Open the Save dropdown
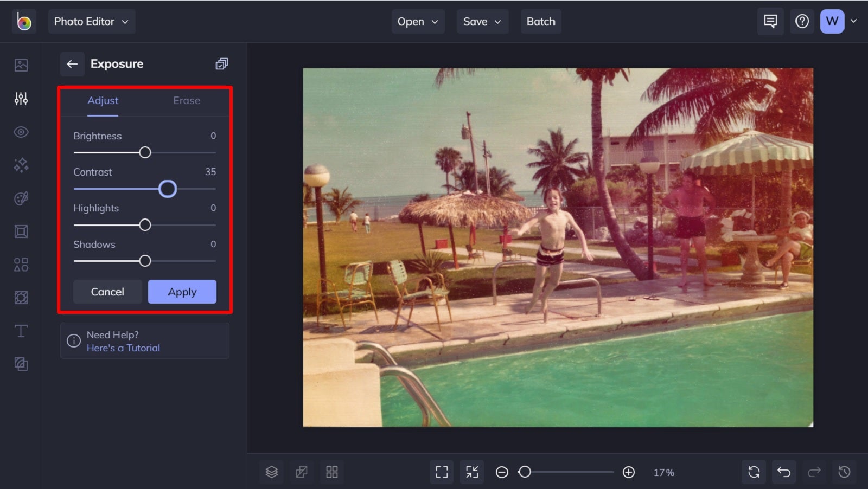 (482, 21)
